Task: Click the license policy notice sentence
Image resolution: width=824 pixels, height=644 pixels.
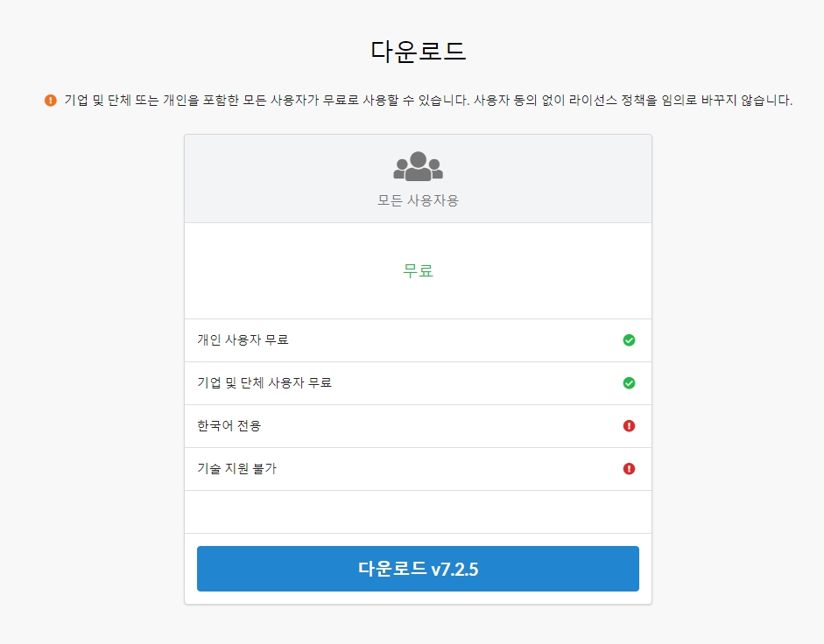Action: click(428, 101)
